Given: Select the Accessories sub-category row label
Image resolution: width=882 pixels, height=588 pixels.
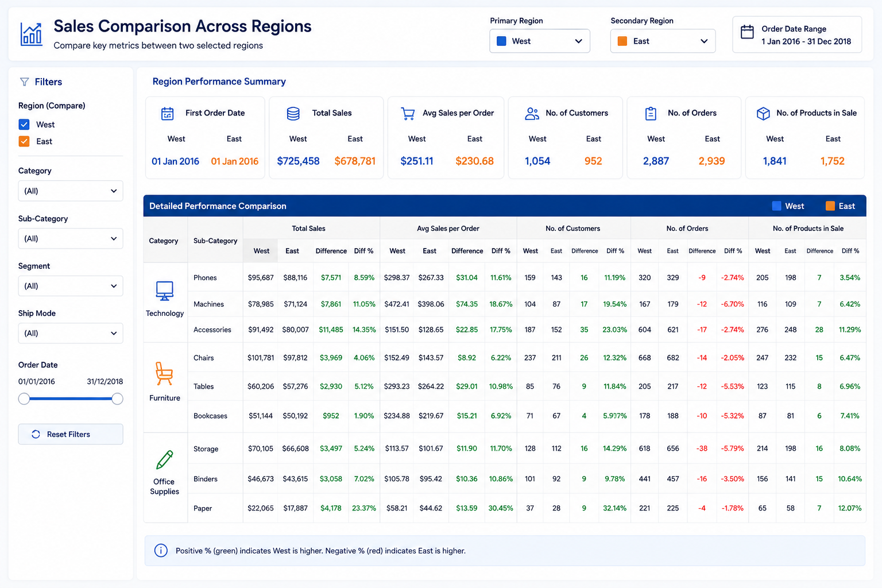Looking at the screenshot, I should (212, 330).
